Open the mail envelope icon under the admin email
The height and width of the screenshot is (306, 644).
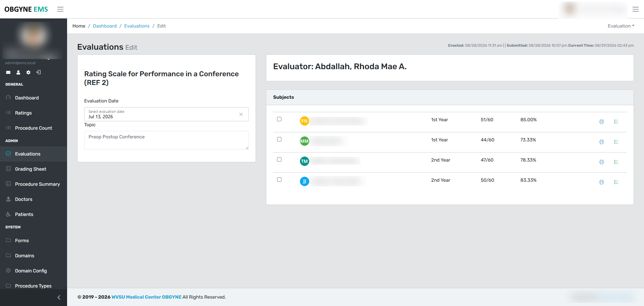[8, 72]
